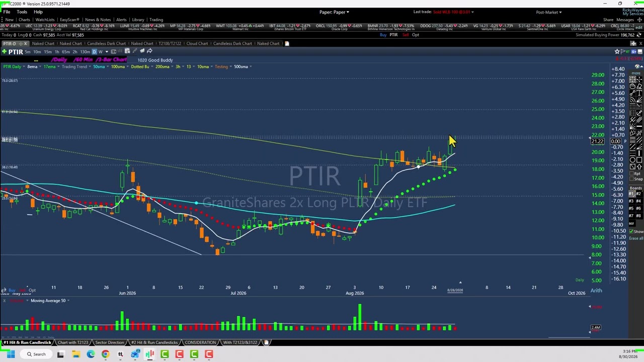Expand the drawing tools 'more' header
Image resolution: width=644 pixels, height=362 pixels.
(635, 73)
